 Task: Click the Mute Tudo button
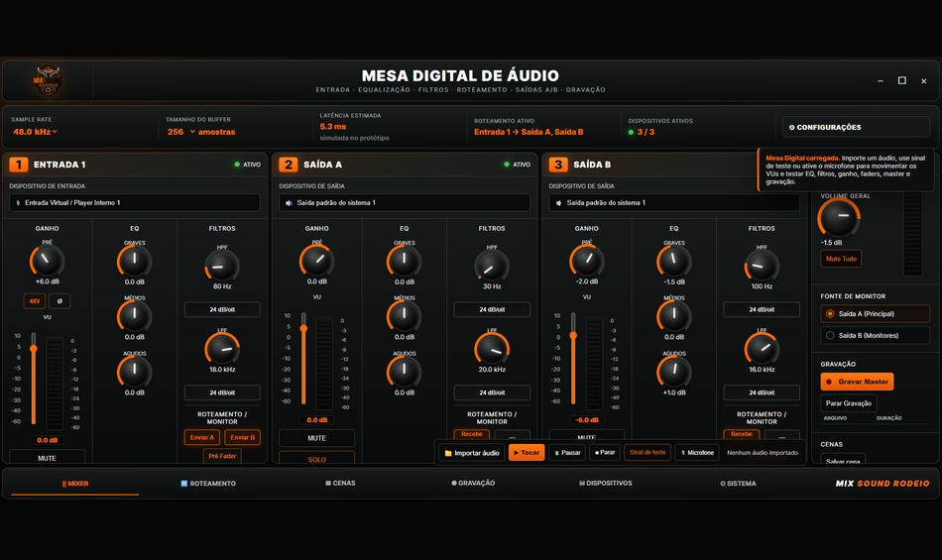tap(841, 259)
